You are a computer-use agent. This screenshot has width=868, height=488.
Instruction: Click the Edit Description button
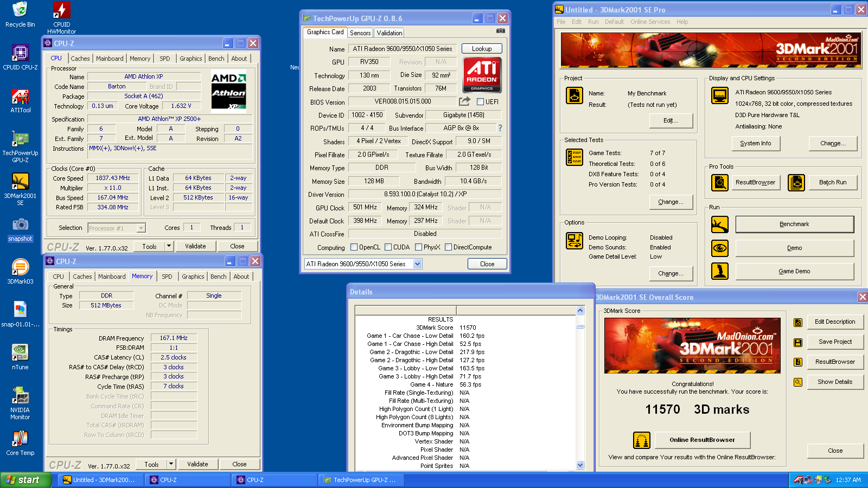pyautogui.click(x=835, y=322)
